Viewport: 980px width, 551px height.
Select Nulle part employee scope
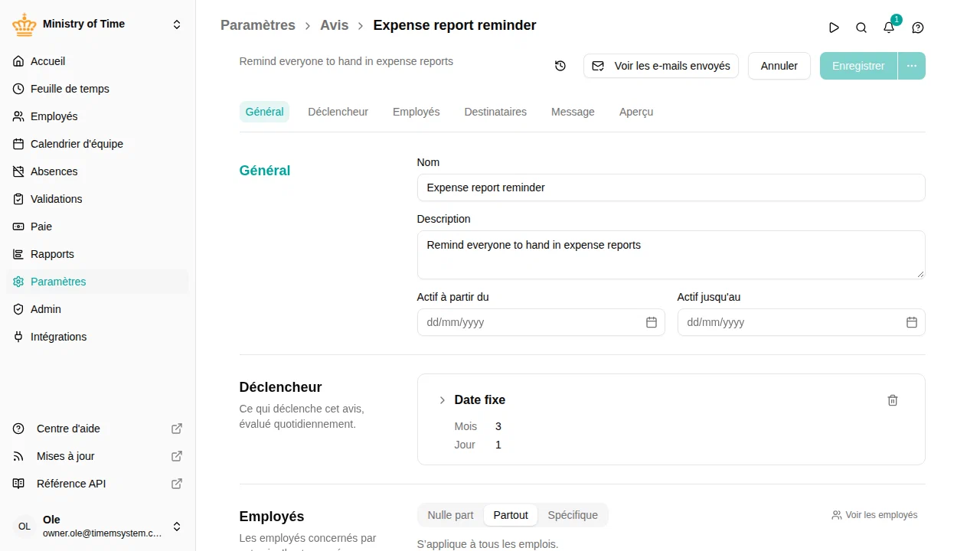pos(450,515)
